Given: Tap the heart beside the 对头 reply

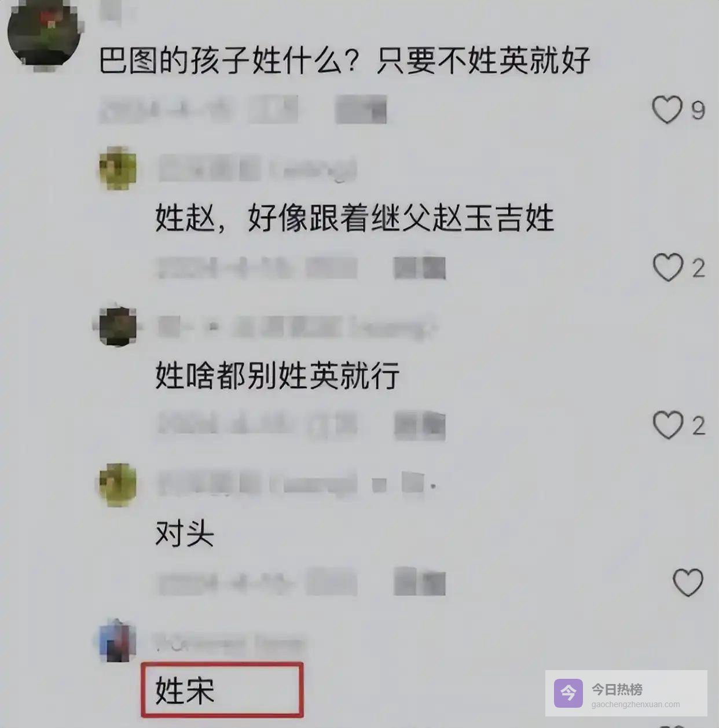Looking at the screenshot, I should pyautogui.click(x=688, y=582).
